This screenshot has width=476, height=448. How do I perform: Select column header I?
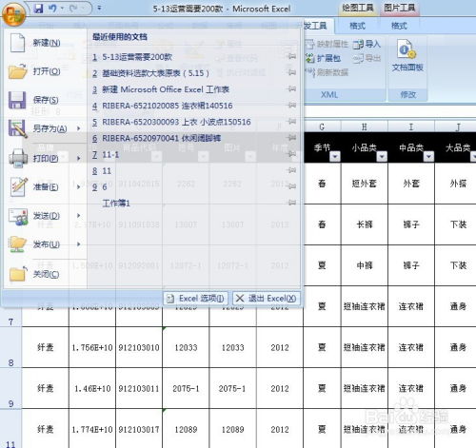[x=411, y=127]
